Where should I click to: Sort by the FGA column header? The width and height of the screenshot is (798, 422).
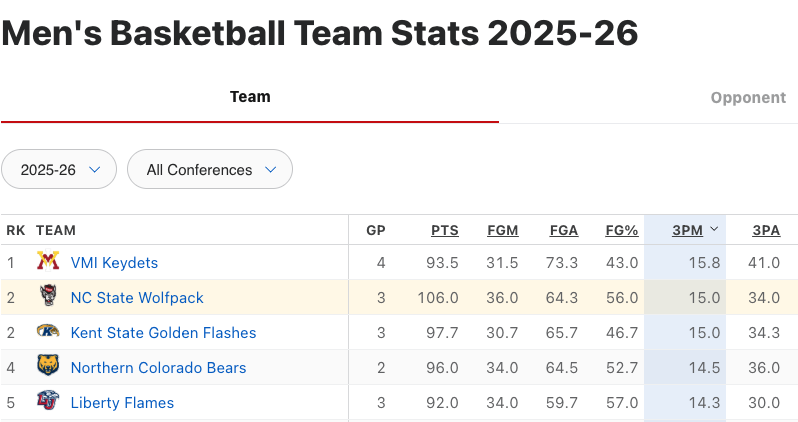(x=564, y=230)
